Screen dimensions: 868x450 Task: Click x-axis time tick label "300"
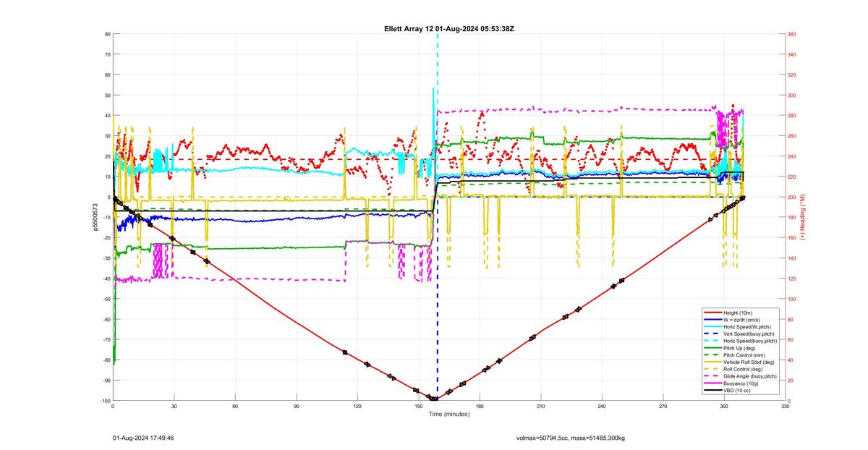pyautogui.click(x=724, y=407)
